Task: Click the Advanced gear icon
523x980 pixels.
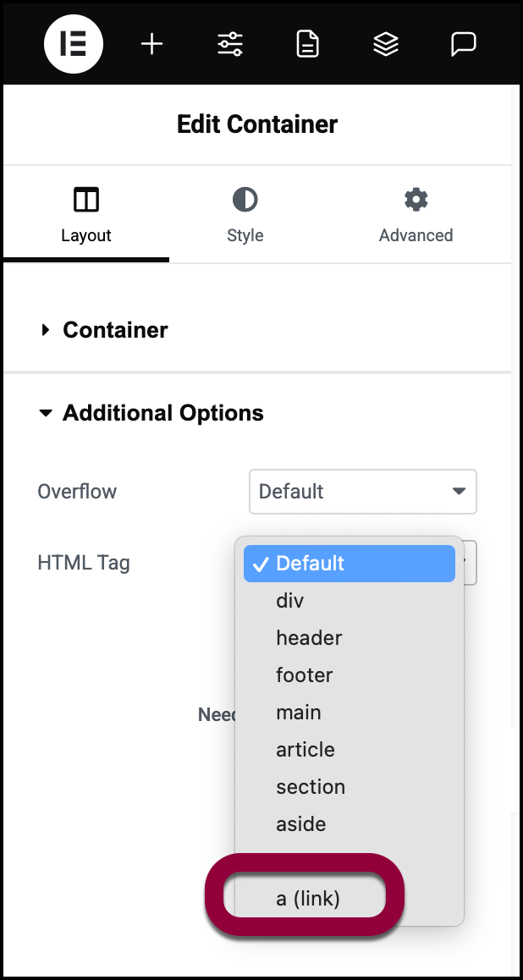Action: tap(416, 200)
